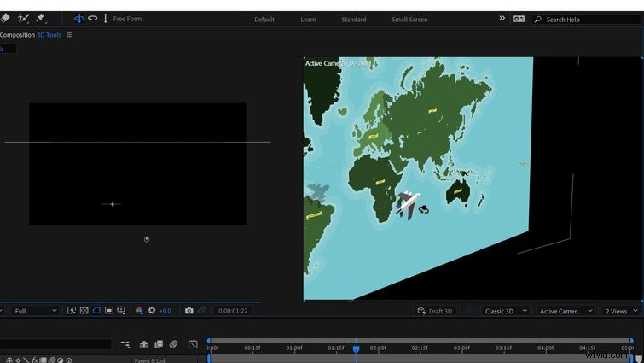Click the timeline layer search field
The width and height of the screenshot is (644, 363).
click(55, 344)
